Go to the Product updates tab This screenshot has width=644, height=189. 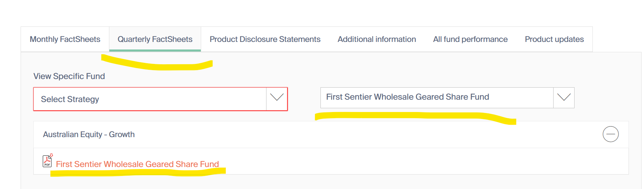tap(554, 39)
